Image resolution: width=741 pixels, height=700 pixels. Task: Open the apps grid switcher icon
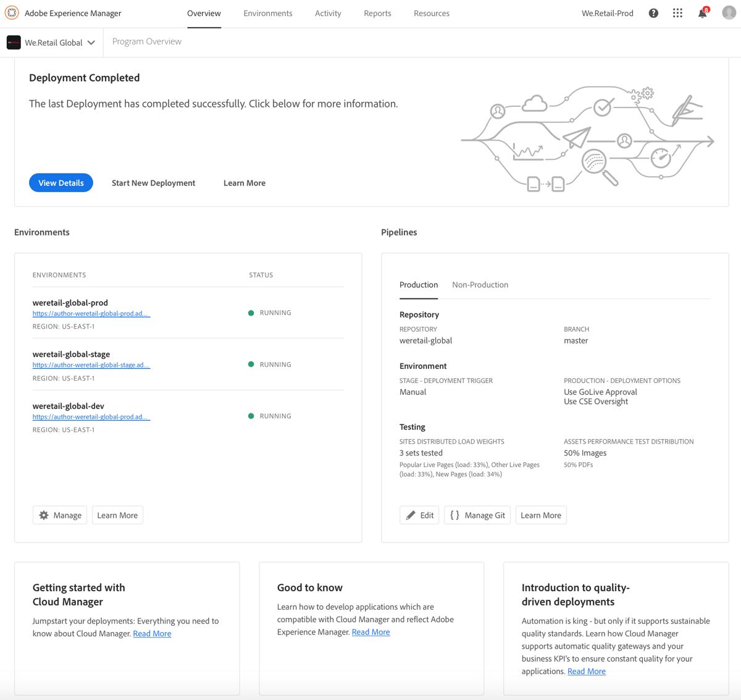click(x=677, y=13)
